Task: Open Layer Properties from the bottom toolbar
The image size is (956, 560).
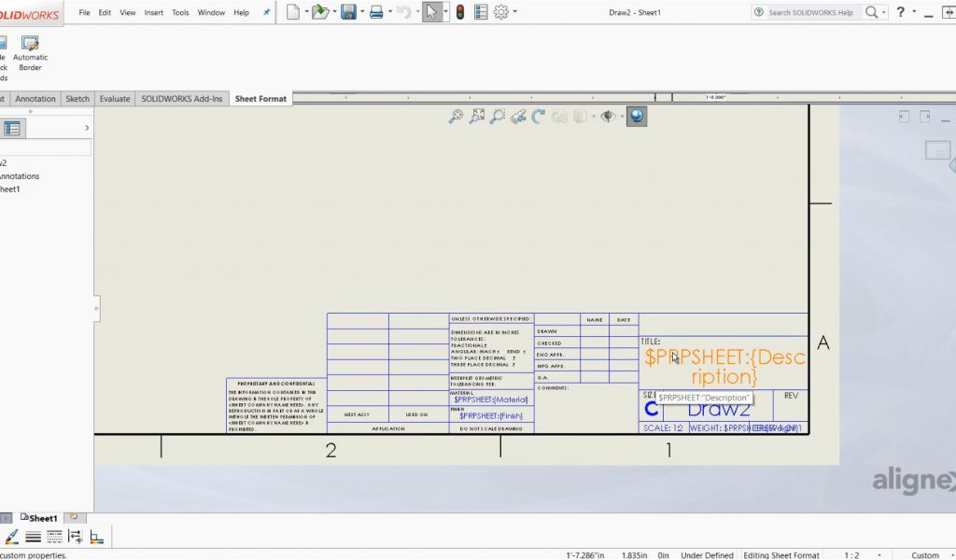Action: (97, 537)
